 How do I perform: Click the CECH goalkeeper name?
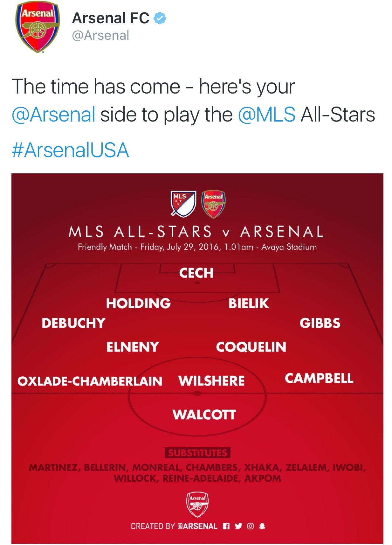click(196, 273)
